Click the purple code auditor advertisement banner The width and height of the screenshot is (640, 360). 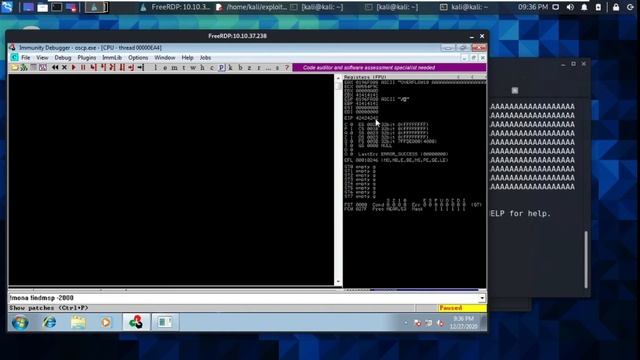pyautogui.click(x=389, y=68)
